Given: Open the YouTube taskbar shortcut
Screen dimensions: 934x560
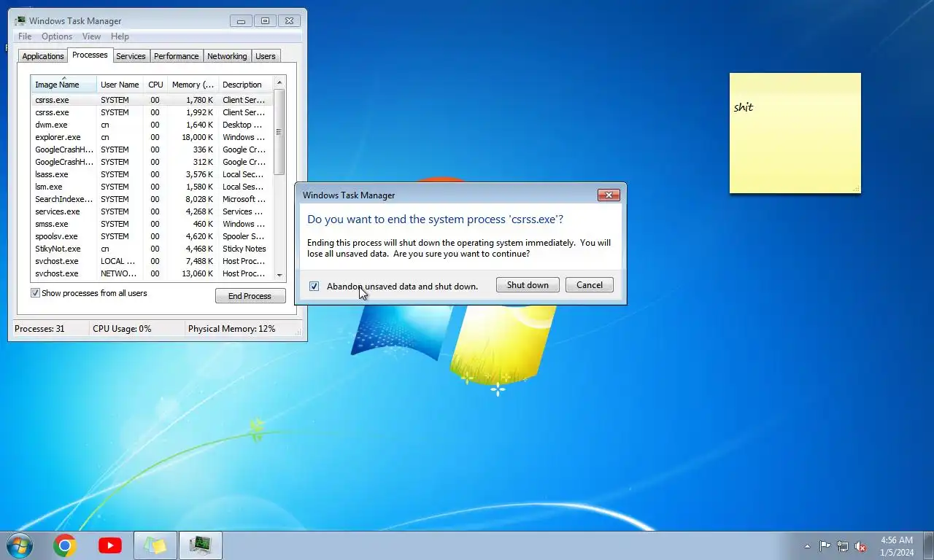Looking at the screenshot, I should (110, 545).
